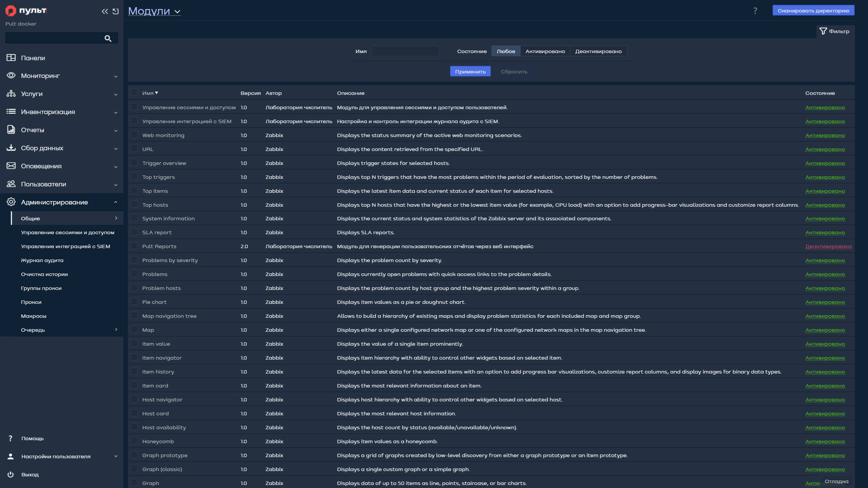868x488 pixels.
Task: Expand the Инвентаризация menu chevron
Action: [x=116, y=112]
